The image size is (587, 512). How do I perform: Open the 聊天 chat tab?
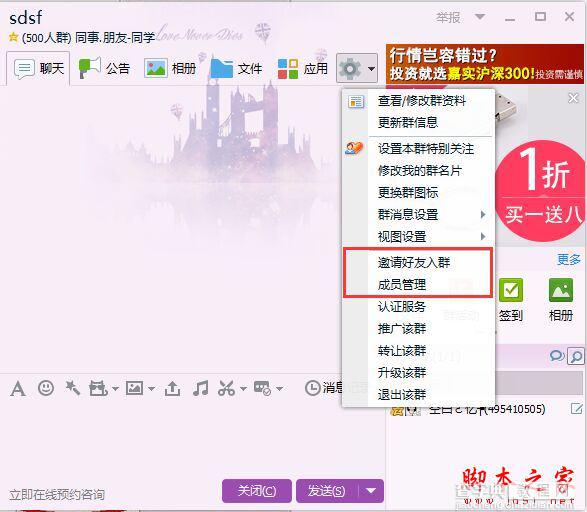[38, 68]
